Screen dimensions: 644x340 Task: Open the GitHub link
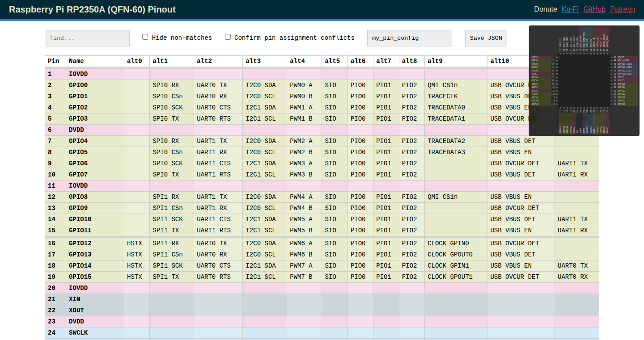click(594, 9)
